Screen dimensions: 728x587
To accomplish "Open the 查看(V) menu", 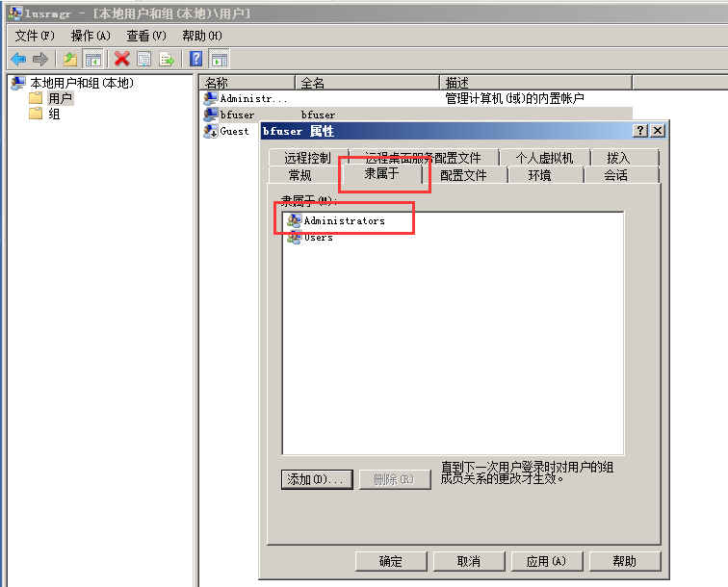I will (x=146, y=36).
